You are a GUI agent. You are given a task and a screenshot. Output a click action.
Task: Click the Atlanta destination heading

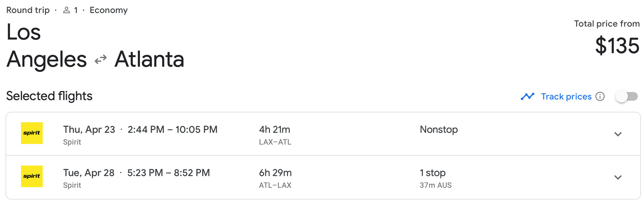[149, 59]
